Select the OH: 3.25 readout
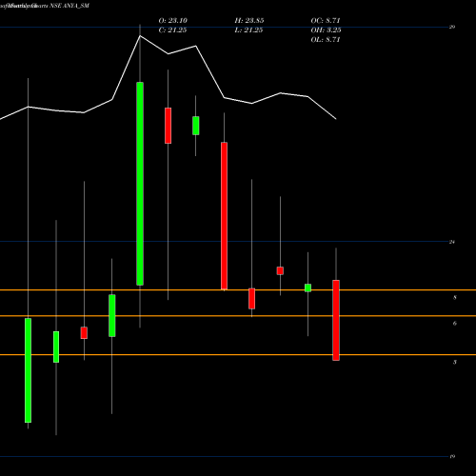The width and height of the screenshot is (476, 476). 326,30
